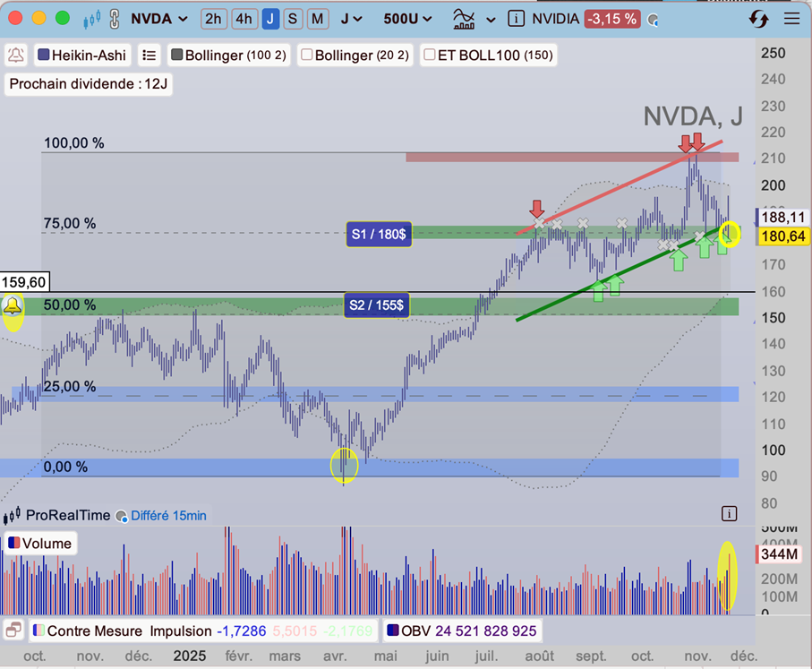
Task: Click the info icon beside NVIDIA
Action: point(516,19)
